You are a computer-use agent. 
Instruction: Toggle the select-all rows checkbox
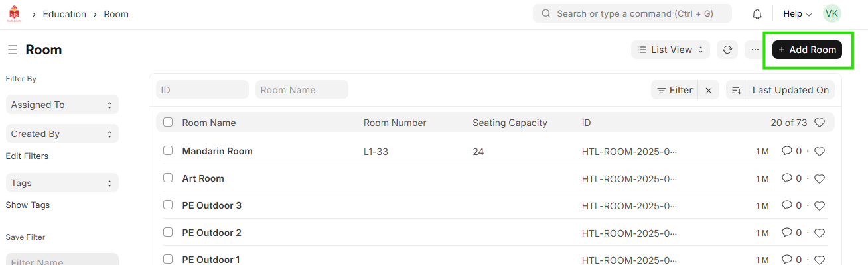click(x=168, y=123)
